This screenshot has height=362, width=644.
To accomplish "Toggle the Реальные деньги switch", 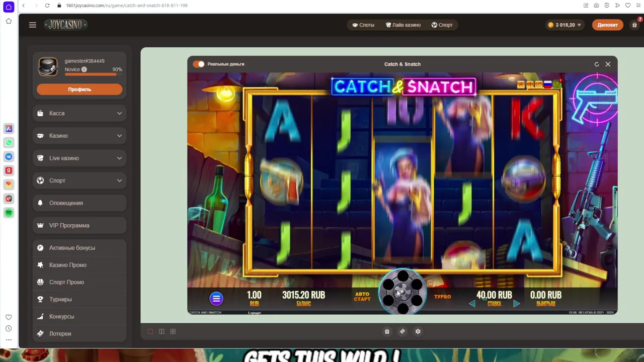I will 199,64.
